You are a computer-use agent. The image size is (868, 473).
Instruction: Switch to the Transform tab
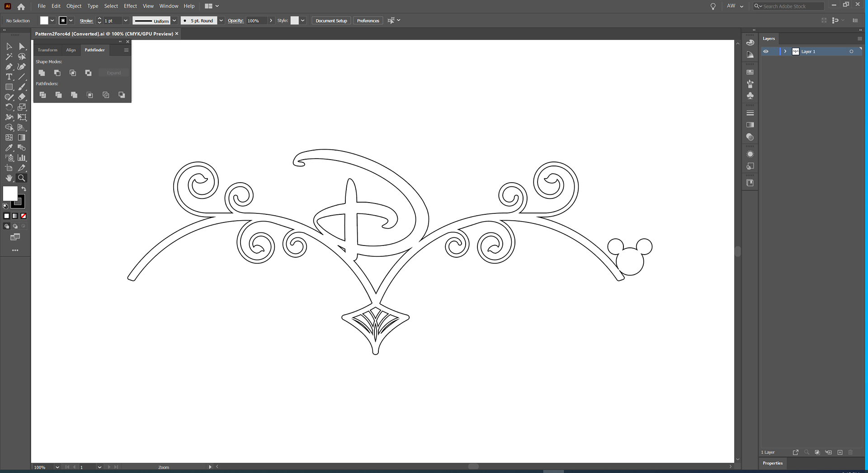point(47,50)
